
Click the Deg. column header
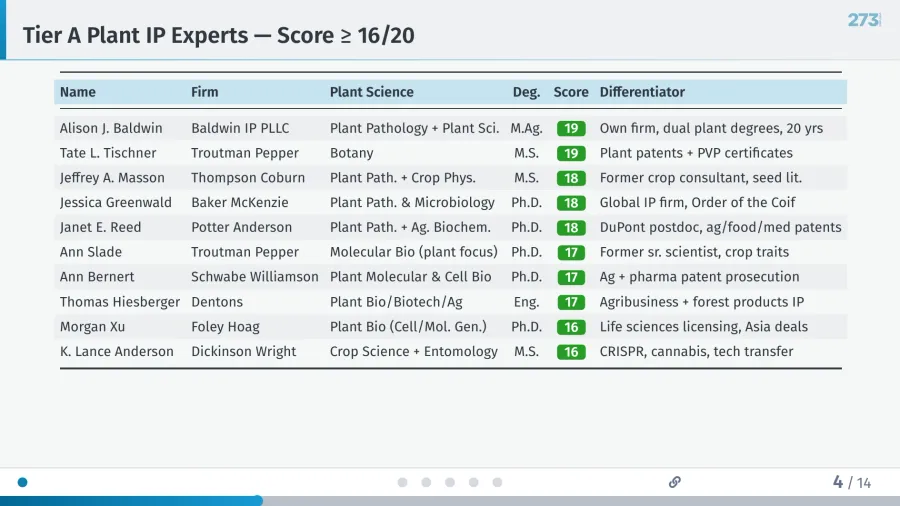pos(526,92)
